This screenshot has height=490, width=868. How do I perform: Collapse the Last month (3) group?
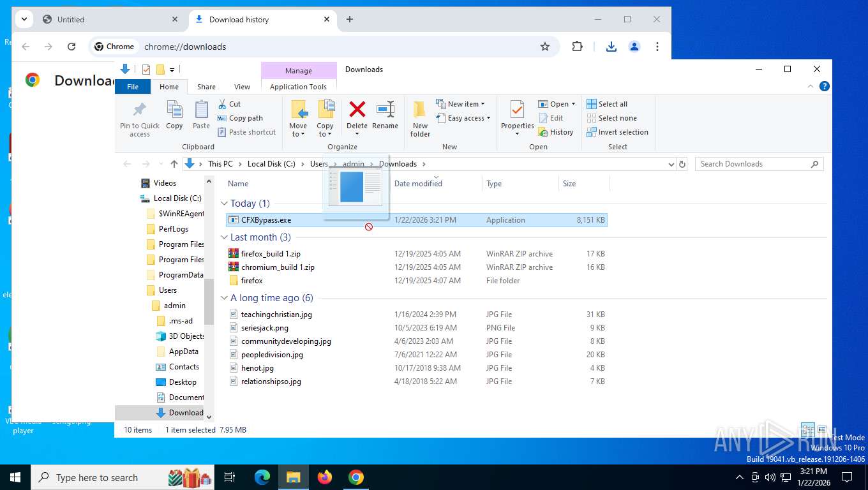pyautogui.click(x=225, y=237)
